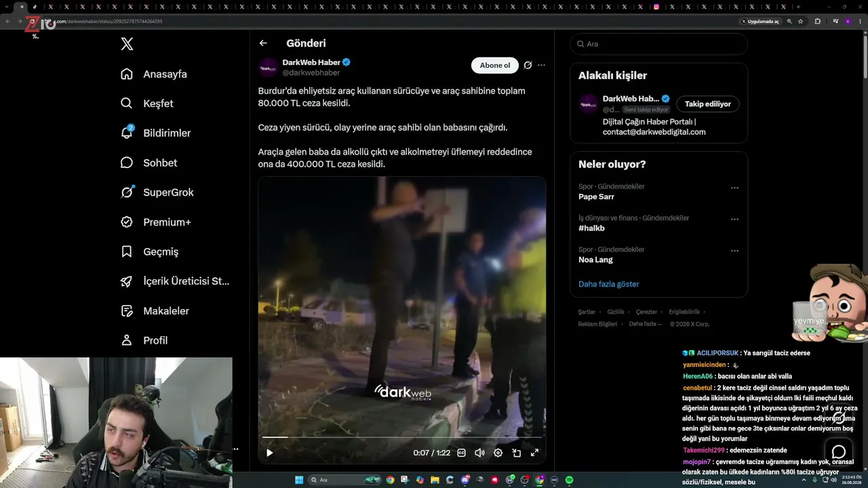Click Daha fazla göster link

click(609, 284)
